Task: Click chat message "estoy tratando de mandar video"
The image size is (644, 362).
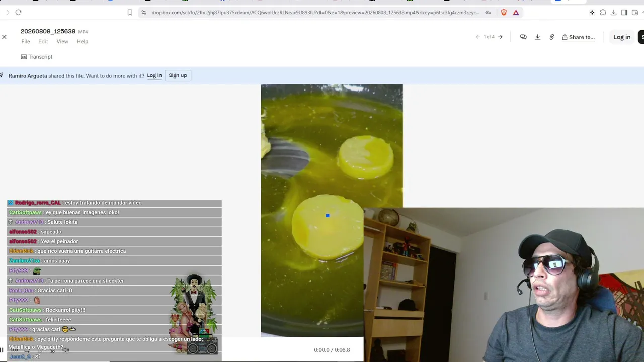Action: click(x=103, y=203)
